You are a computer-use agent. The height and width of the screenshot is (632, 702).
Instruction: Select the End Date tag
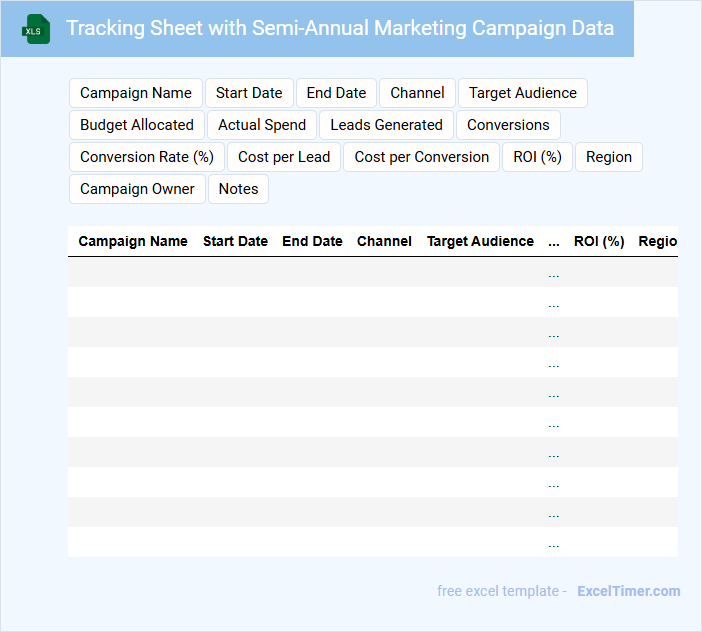(336, 93)
